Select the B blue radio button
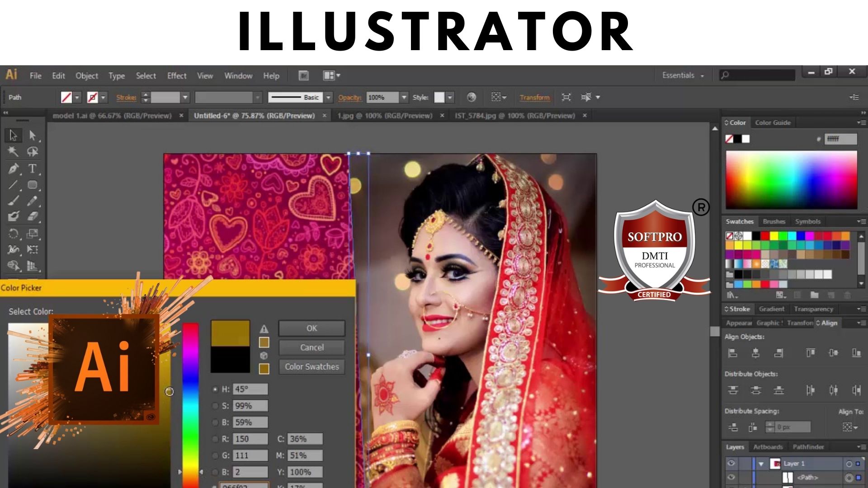 click(x=215, y=472)
